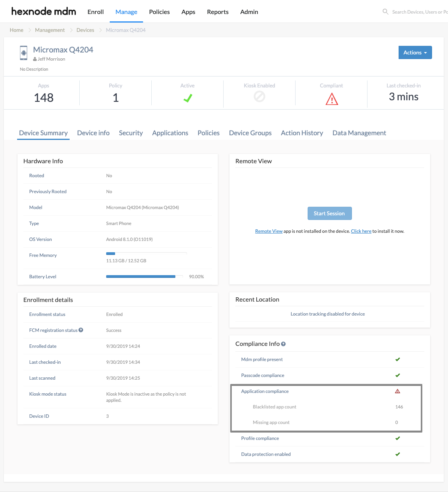This screenshot has height=492, width=448.
Task: Click the search magnifier icon
Action: 385,12
